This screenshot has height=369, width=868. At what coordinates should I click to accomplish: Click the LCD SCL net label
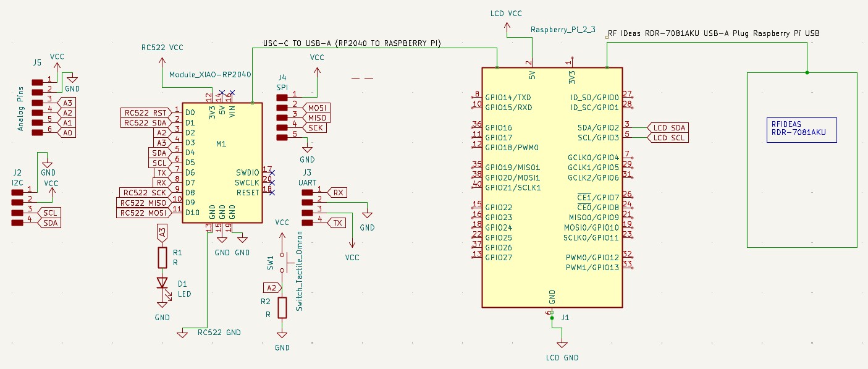(x=668, y=137)
